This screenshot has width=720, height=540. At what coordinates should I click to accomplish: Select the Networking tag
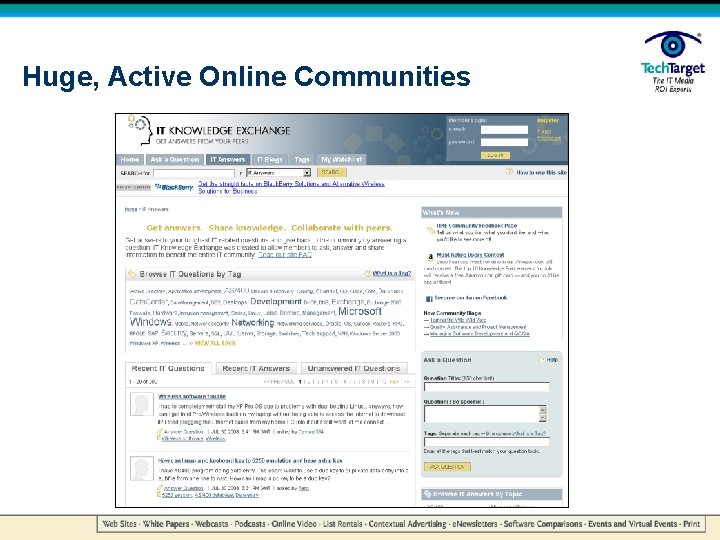pyautogui.click(x=253, y=323)
